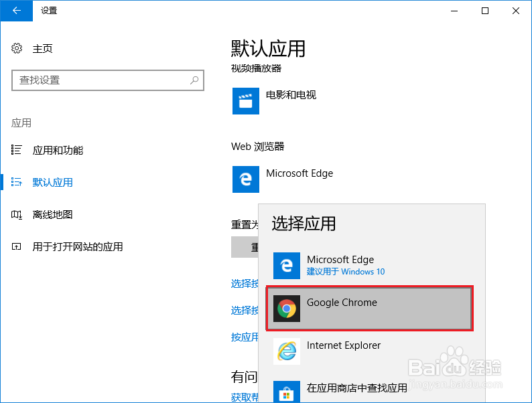Click the Store icon in app chooser
Image resolution: width=532 pixels, height=403 pixels.
[x=287, y=392]
